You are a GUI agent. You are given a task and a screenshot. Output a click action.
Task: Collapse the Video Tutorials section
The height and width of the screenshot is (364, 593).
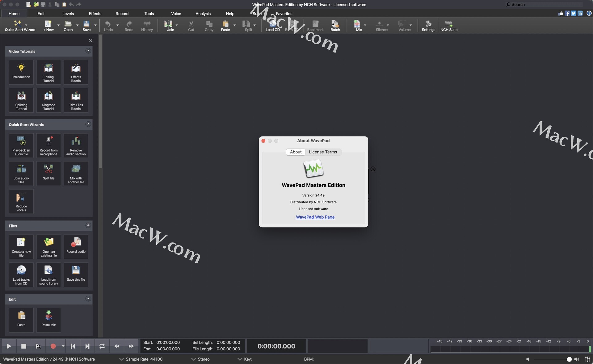[x=88, y=51]
